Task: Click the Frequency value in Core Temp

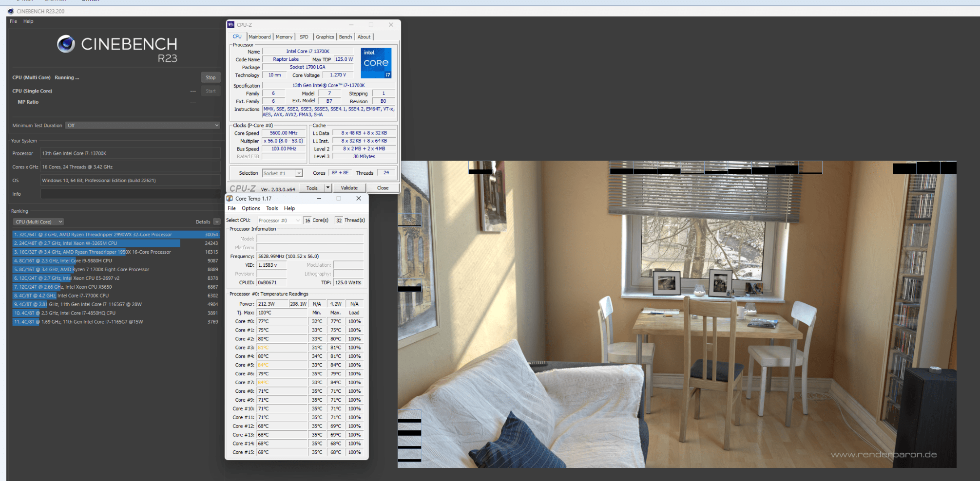Action: click(310, 257)
